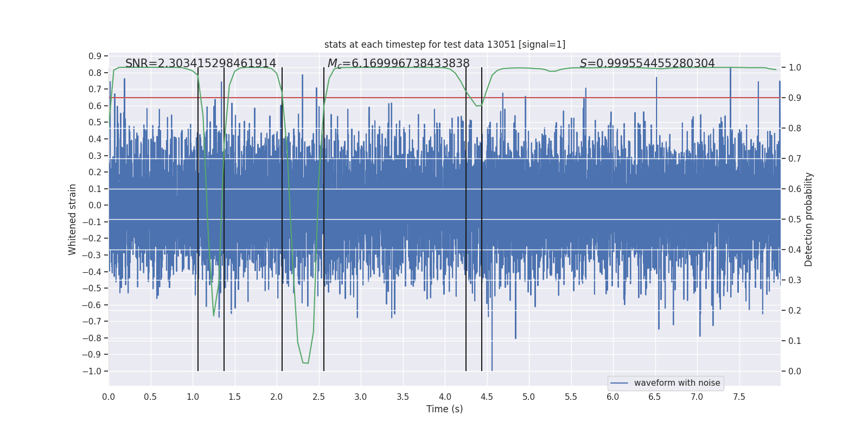The height and width of the screenshot is (434, 868).
Task: Click the 5.5 tick on the time axis
Action: click(571, 397)
